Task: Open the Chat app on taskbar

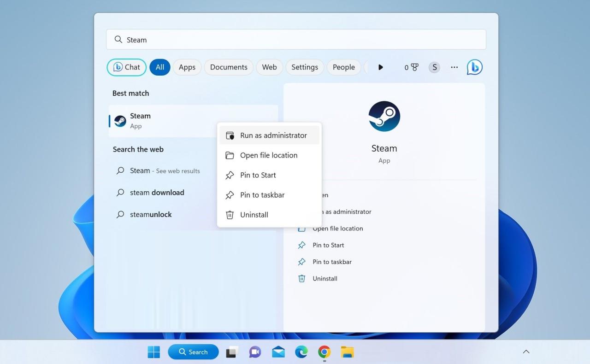Action: pyautogui.click(x=255, y=352)
